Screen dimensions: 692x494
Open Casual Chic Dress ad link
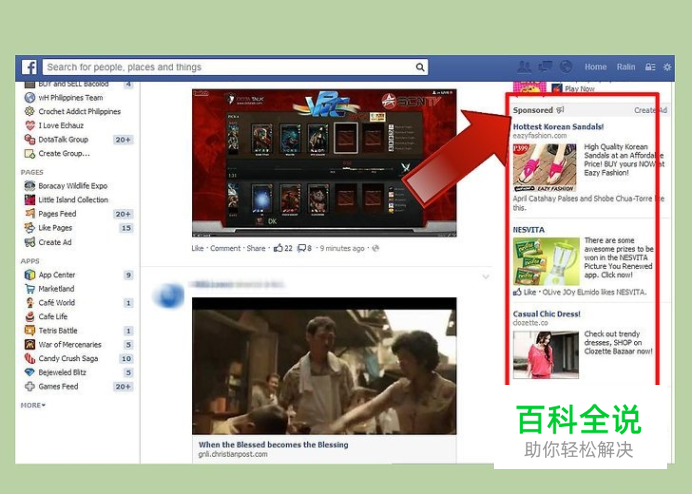point(546,314)
